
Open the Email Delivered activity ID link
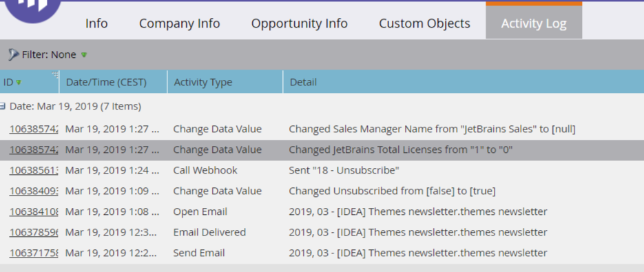tap(33, 232)
